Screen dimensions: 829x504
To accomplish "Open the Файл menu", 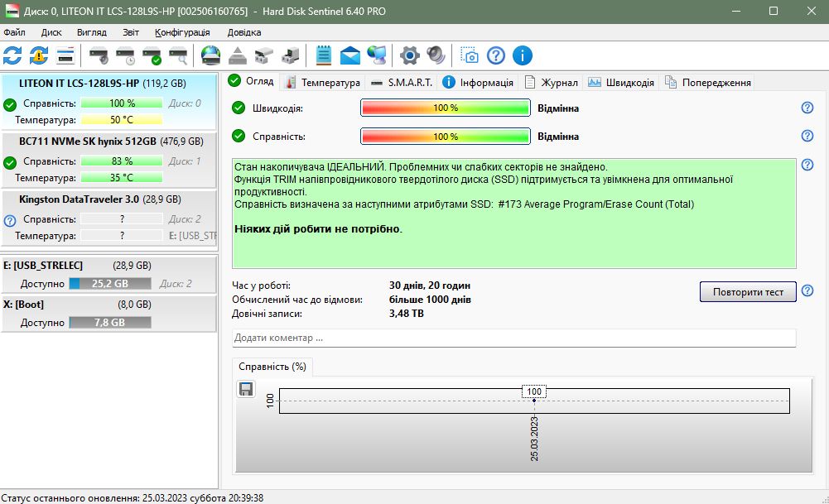I will pos(14,32).
